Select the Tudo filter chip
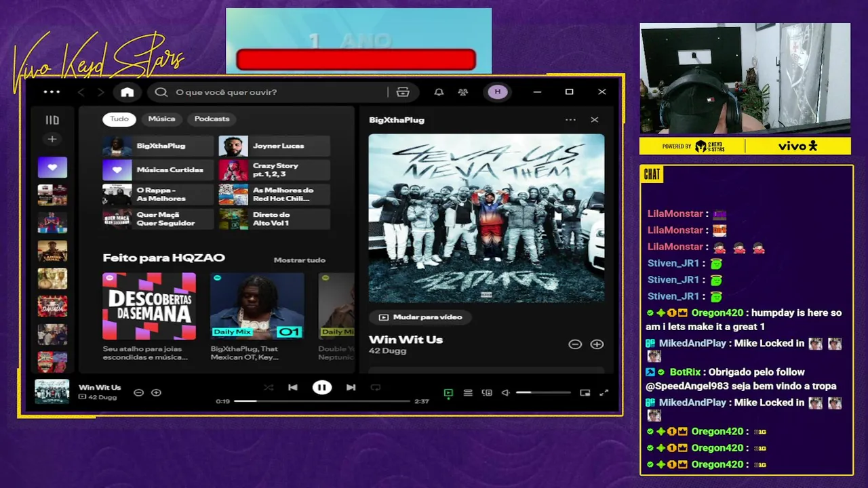868x488 pixels. coord(119,119)
